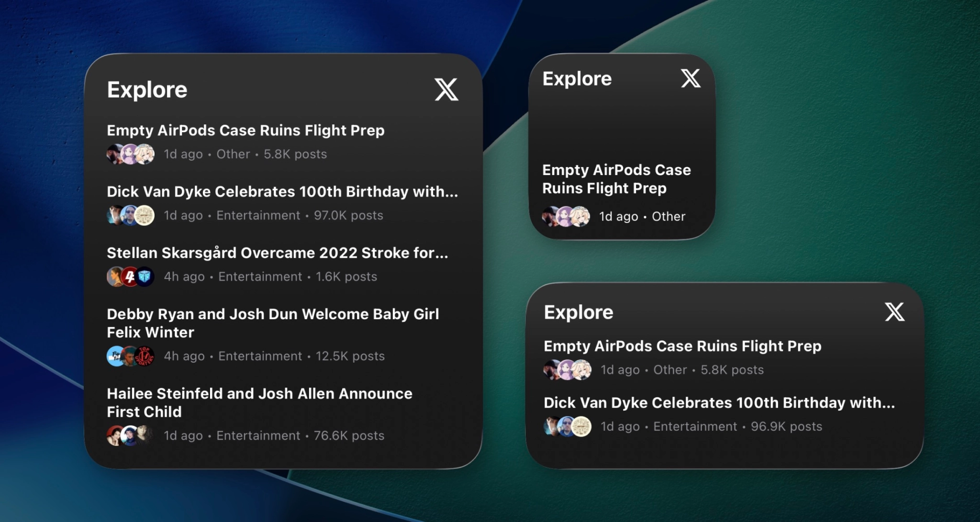Open Empty AirPods Case headline in large widget
This screenshot has width=980, height=522.
(x=245, y=130)
